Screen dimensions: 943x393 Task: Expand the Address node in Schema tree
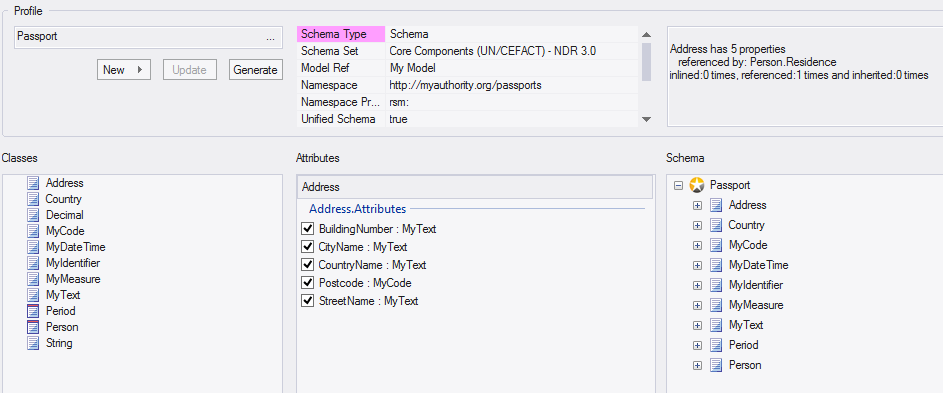pyautogui.click(x=697, y=205)
